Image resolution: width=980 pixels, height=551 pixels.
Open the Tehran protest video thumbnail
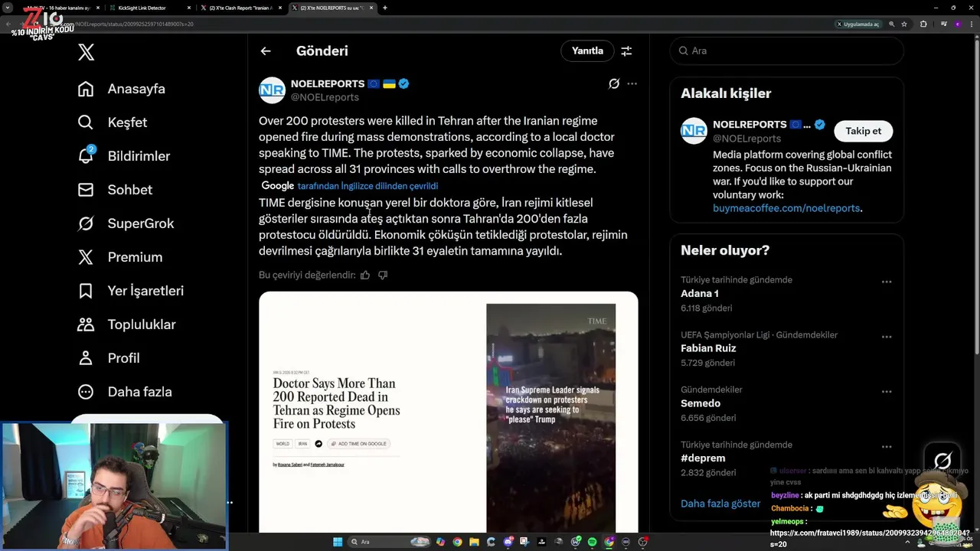(550, 418)
